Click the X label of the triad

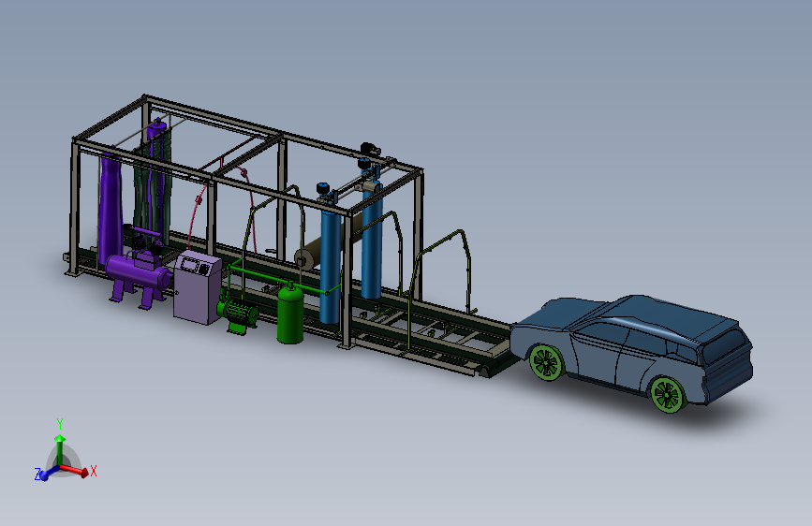coord(94,471)
